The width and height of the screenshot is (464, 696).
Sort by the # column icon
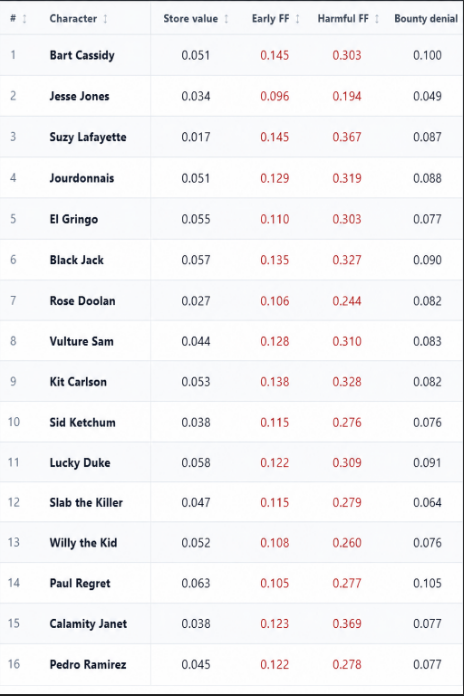click(x=24, y=19)
